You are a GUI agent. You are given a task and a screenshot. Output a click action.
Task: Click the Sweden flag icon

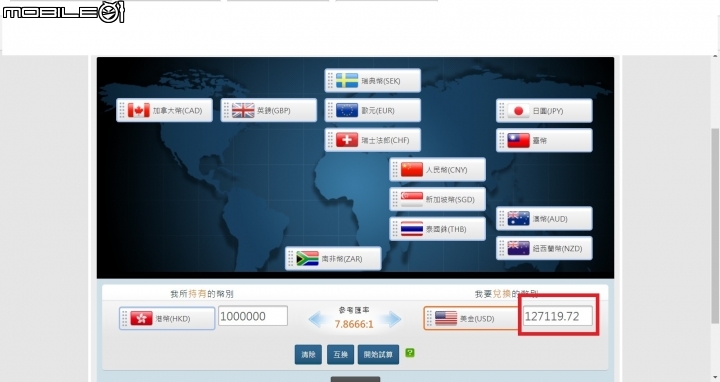[x=347, y=81]
